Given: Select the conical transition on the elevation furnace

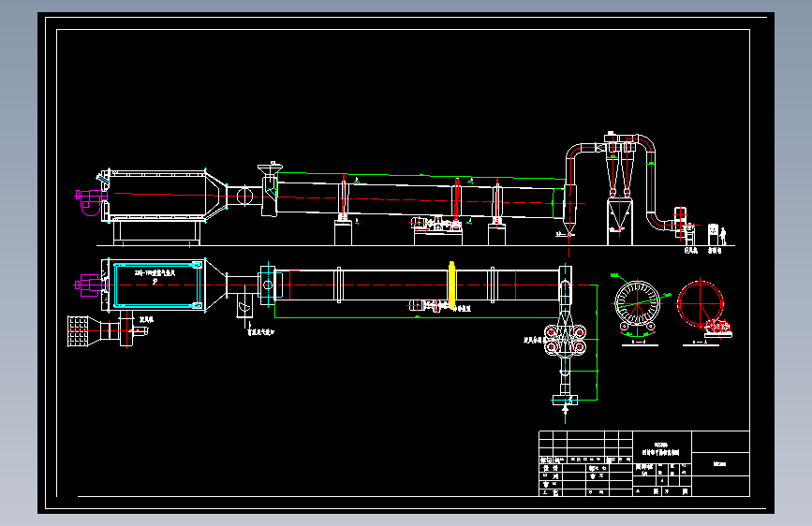Looking at the screenshot, I should click(x=216, y=196).
